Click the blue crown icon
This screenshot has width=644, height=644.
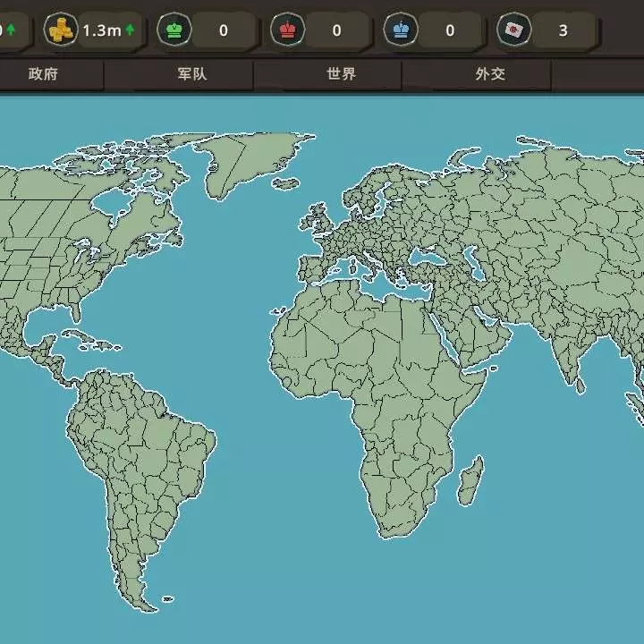click(401, 30)
